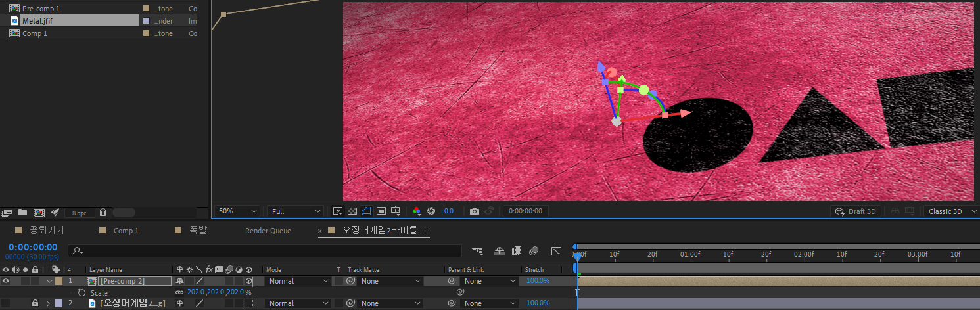
Task: Toggle Region of Interest in viewer
Action: click(381, 211)
